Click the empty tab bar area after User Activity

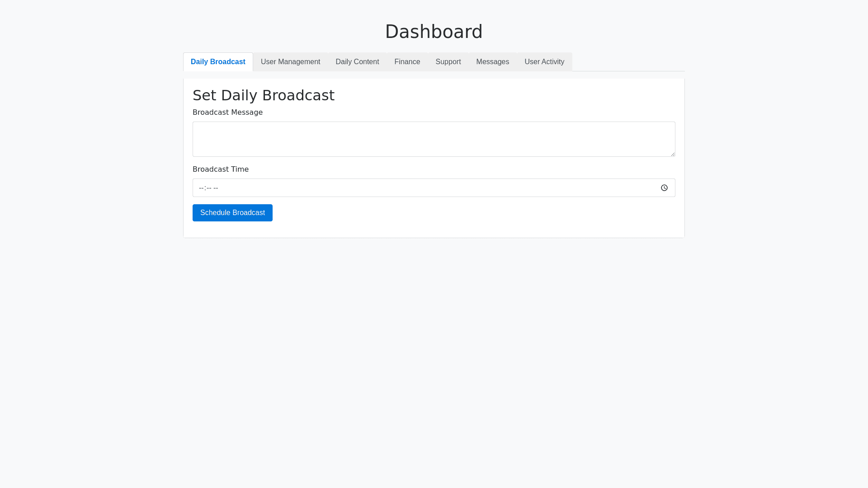628,62
